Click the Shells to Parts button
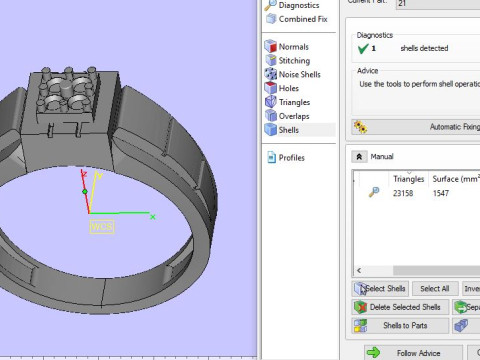 400,326
